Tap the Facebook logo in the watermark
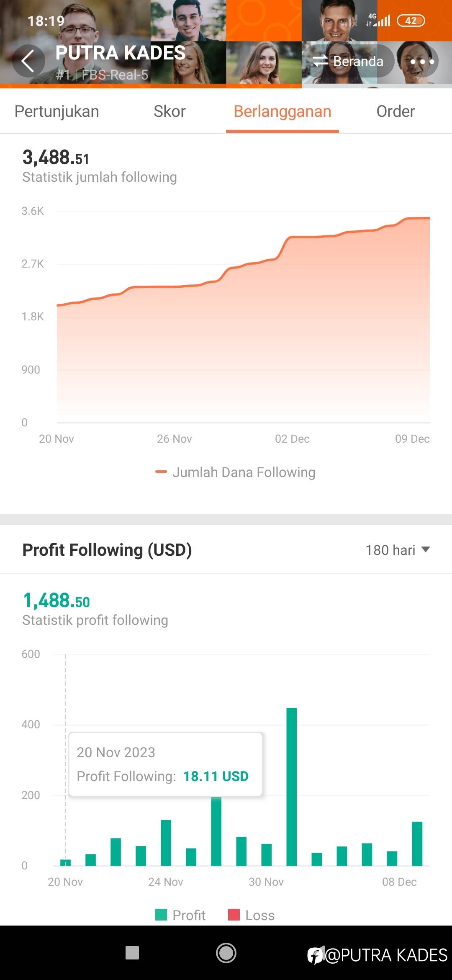 click(x=315, y=955)
